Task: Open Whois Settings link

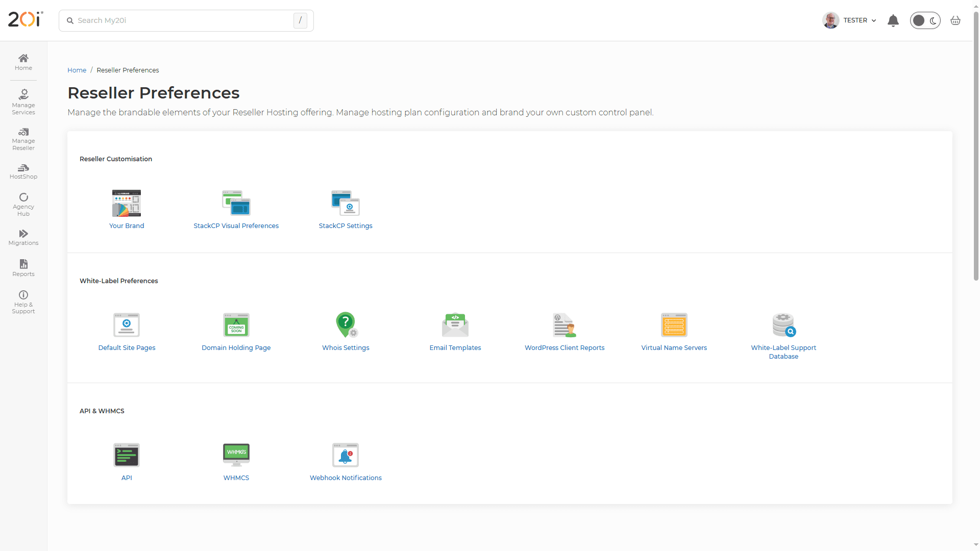Action: coord(346,348)
